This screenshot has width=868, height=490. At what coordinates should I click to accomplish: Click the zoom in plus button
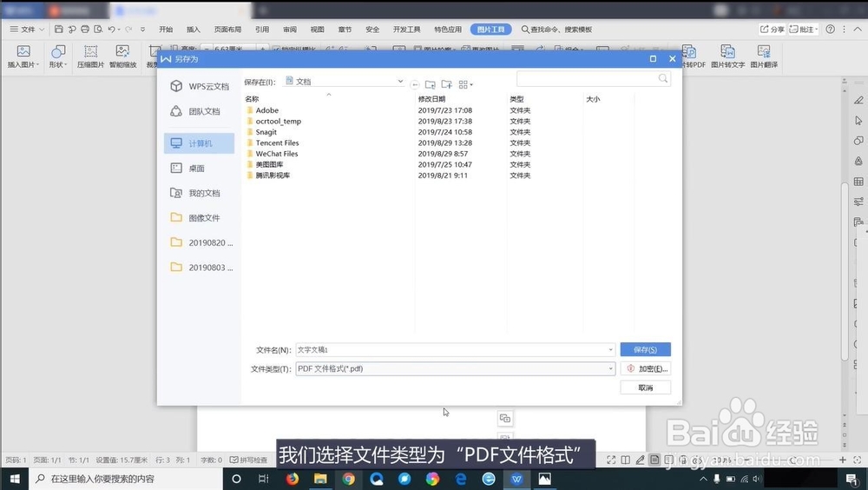coord(843,460)
